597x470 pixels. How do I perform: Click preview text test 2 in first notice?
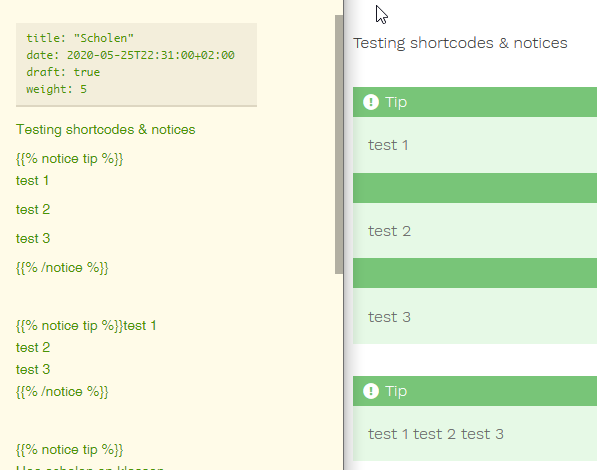(x=389, y=231)
